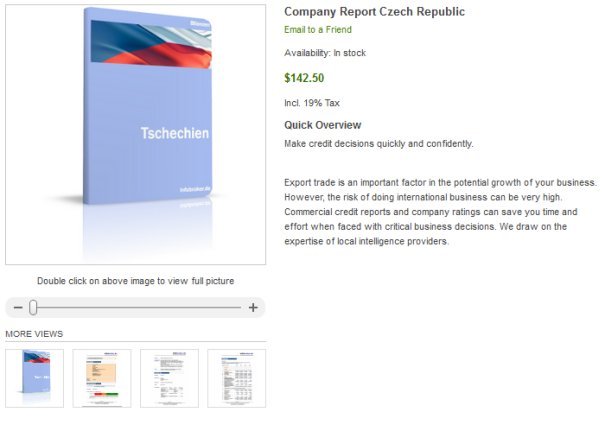View the third report page thumbnail

point(169,377)
